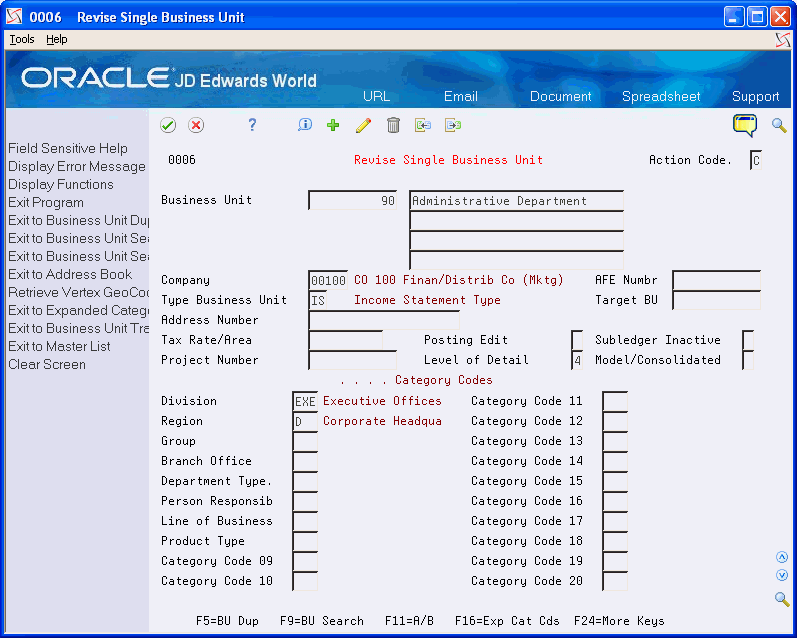Click Exit to Address Book link
The image size is (797, 638).
[70, 275]
